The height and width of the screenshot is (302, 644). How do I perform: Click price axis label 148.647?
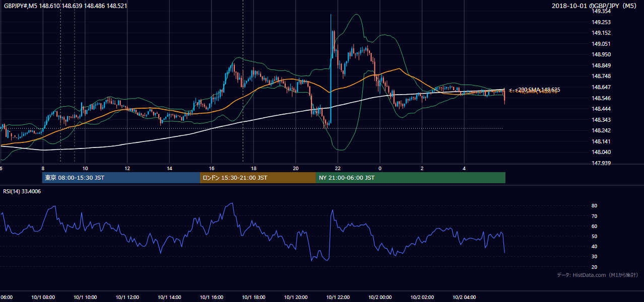coord(601,87)
